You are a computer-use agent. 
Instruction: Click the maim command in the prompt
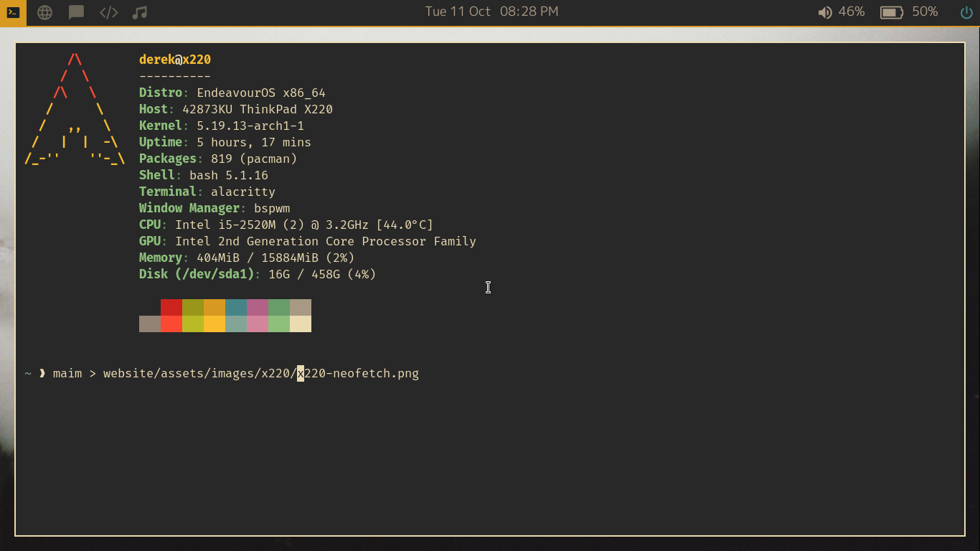(x=67, y=373)
